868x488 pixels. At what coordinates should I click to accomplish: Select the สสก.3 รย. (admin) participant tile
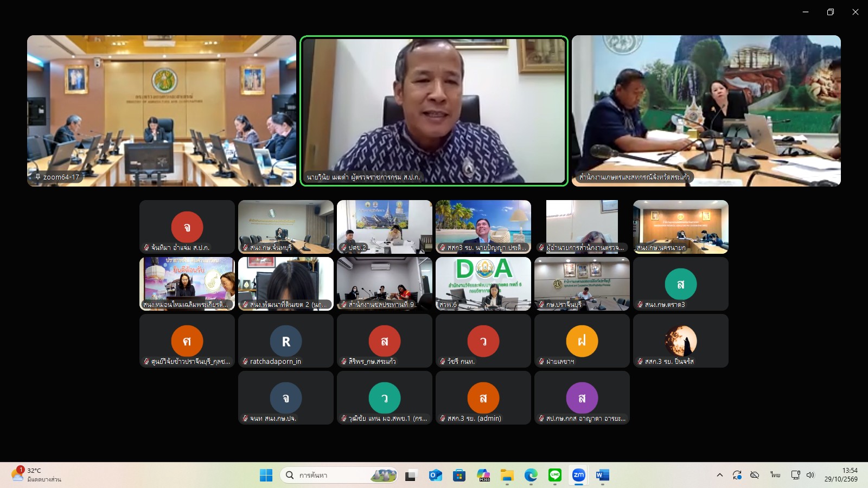(483, 397)
